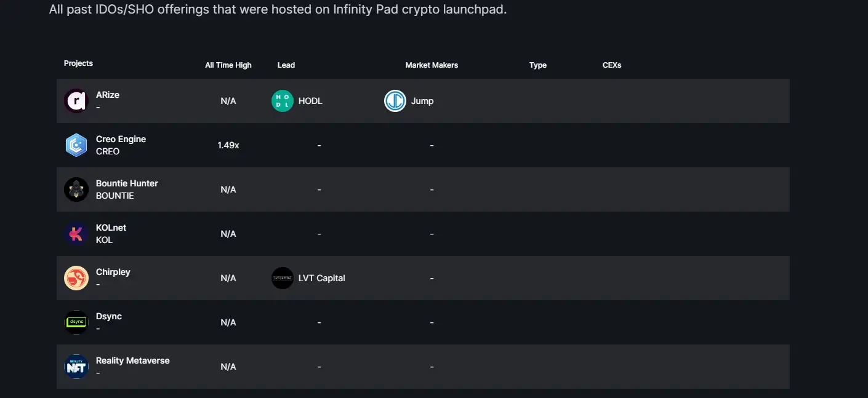Open the Bountie Hunter project link
This screenshot has width=868, height=398.
click(127, 183)
